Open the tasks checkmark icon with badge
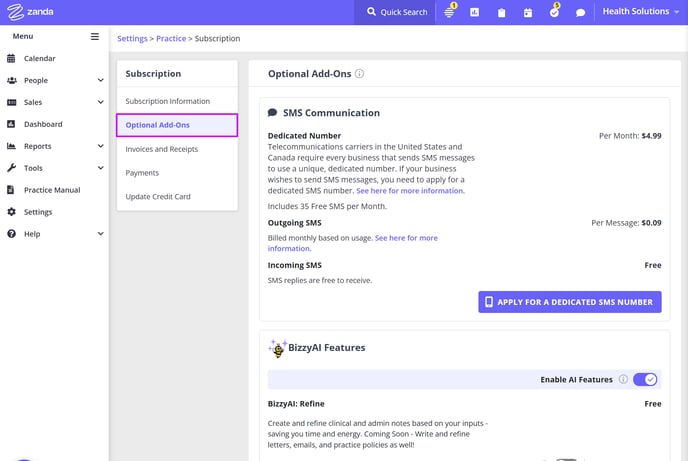Screen dimensions: 688x461 554,12
